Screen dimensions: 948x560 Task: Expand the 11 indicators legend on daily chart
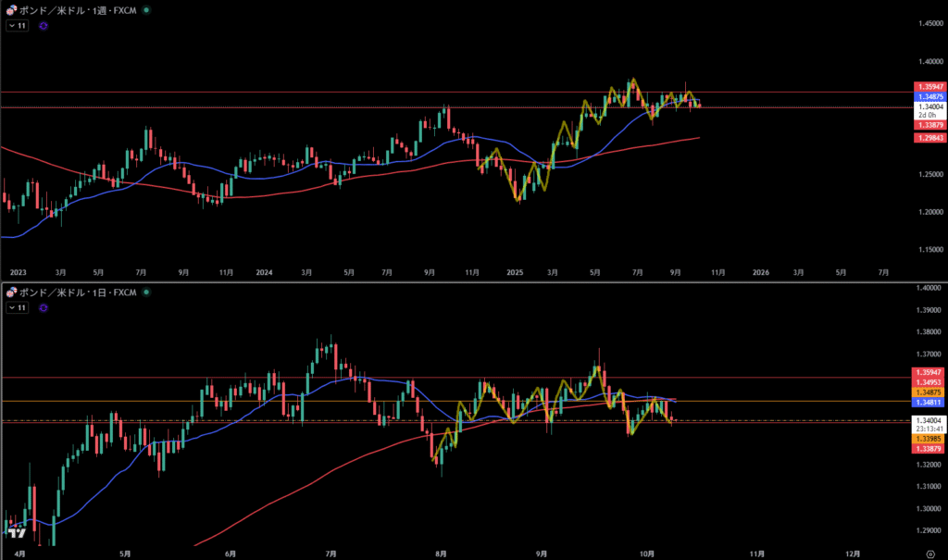[x=18, y=307]
